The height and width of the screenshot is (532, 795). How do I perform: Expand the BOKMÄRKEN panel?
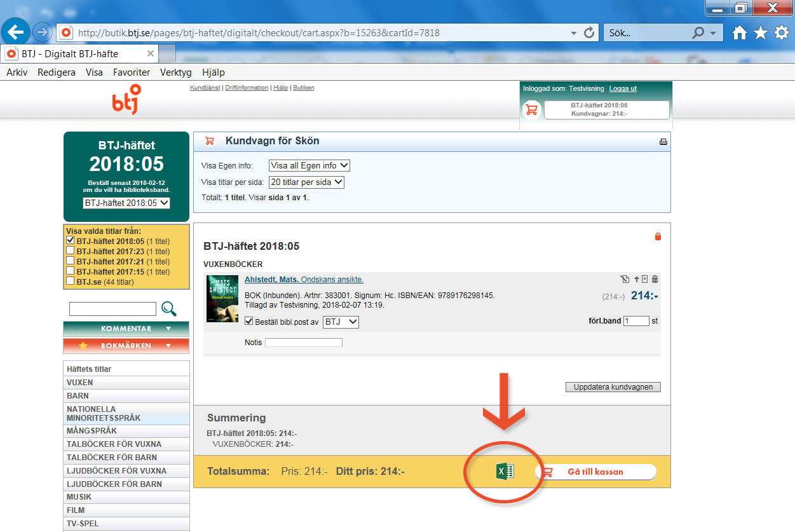pos(126,346)
